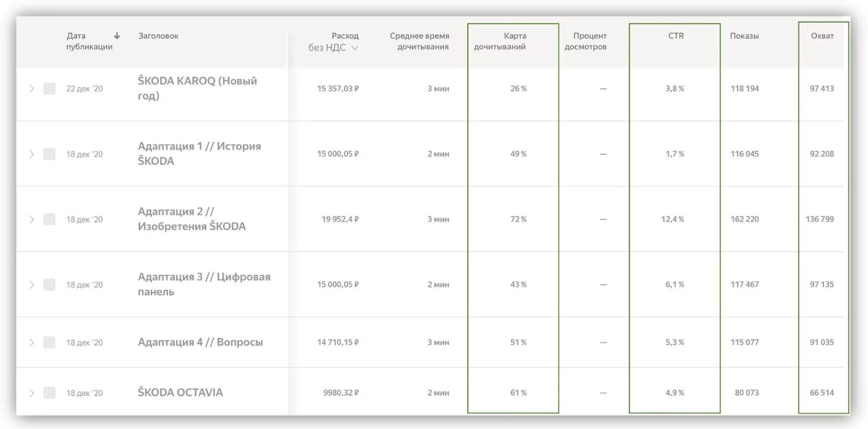
Task: Select the CTR value 6,1 %
Action: (675, 285)
